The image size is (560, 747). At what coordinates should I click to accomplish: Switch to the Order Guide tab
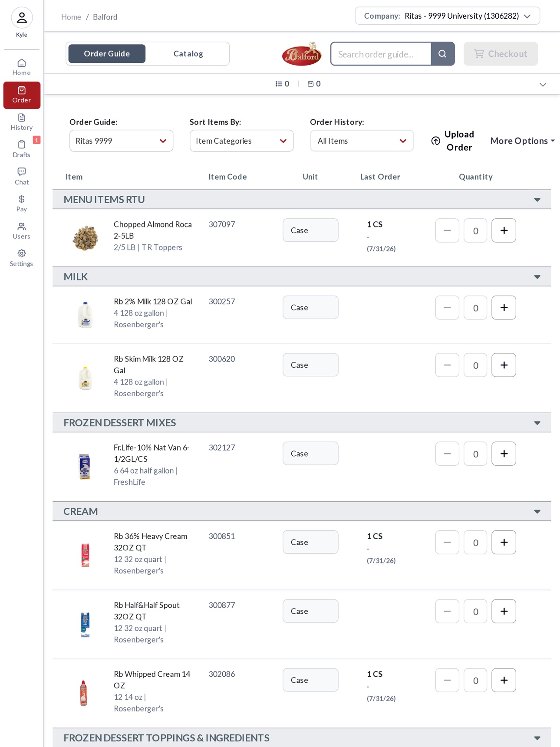(x=107, y=54)
